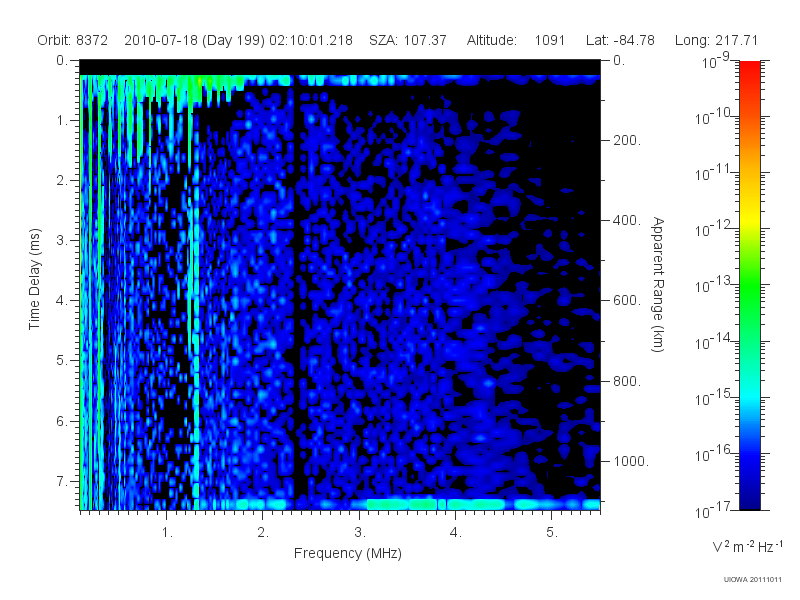
Task: Click the '3.' frequency axis tick label
Action: [360, 533]
